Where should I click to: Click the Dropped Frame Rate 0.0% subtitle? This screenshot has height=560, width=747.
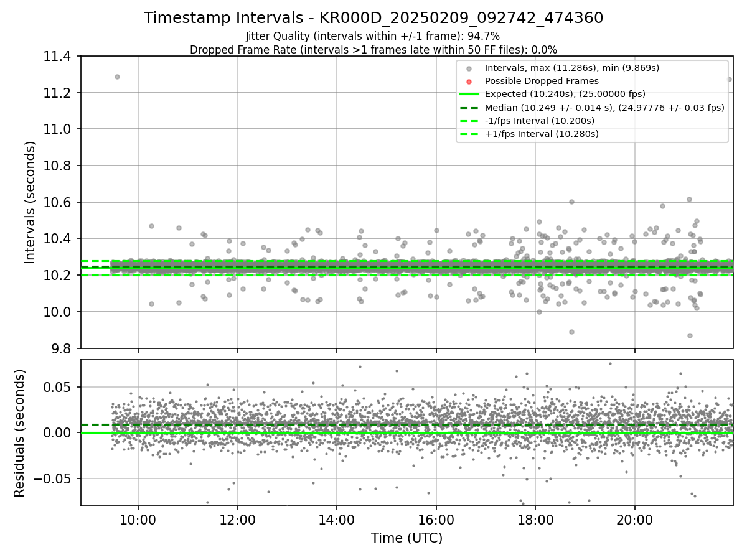(x=374, y=50)
